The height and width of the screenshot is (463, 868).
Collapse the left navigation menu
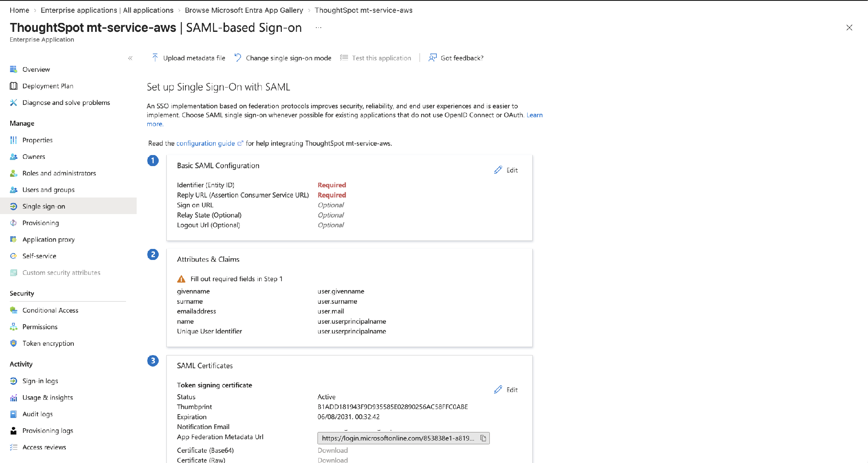130,58
